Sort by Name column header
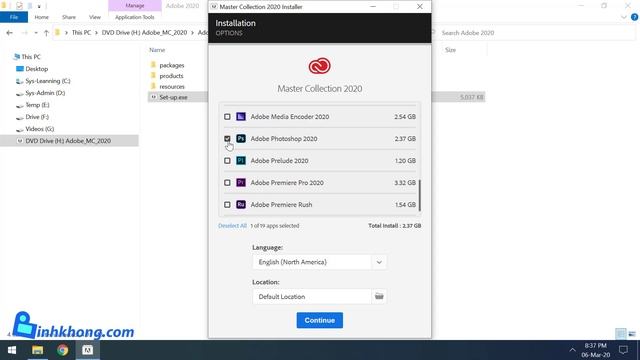Screen dimensions: 640x360 (x=157, y=50)
